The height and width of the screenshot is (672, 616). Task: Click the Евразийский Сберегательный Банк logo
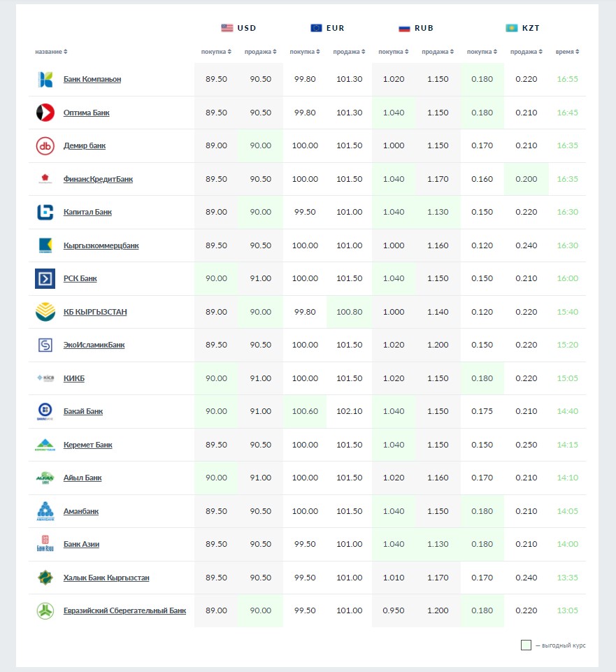click(45, 611)
